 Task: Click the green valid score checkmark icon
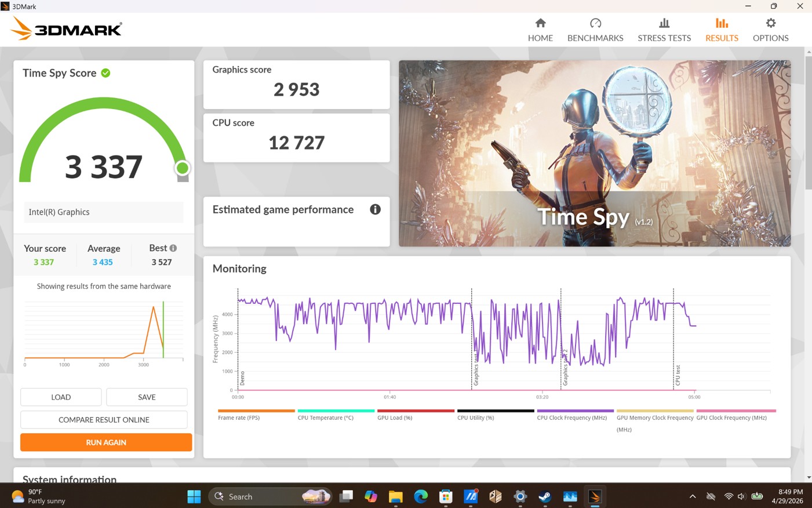click(105, 73)
